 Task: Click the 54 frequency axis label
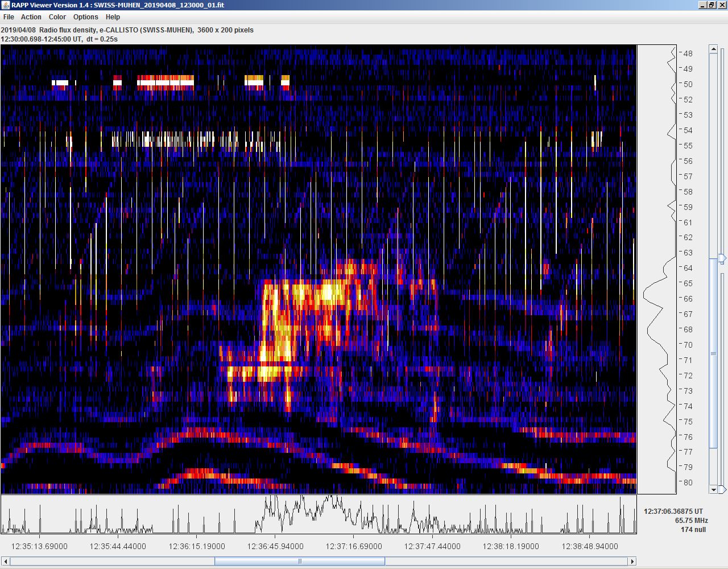pyautogui.click(x=688, y=130)
